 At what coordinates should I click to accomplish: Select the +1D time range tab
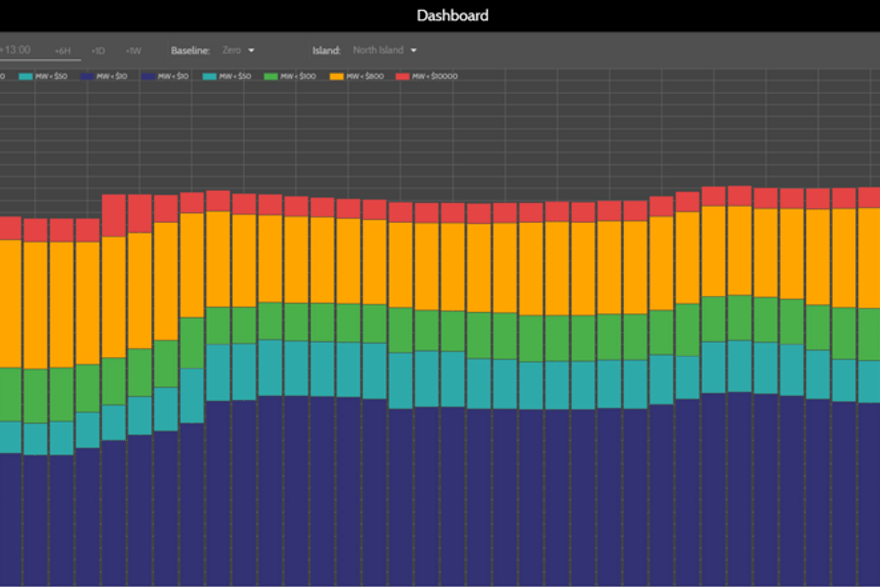tap(98, 50)
